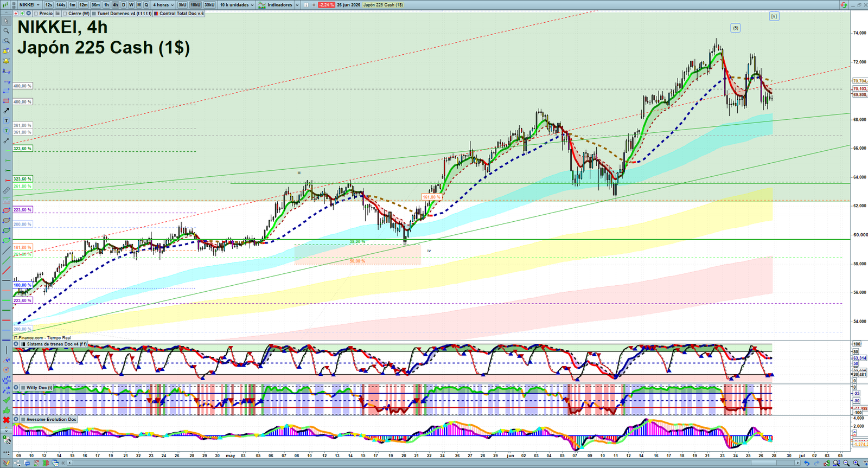
Task: Select the 56m timeframe
Action: tap(95, 5)
